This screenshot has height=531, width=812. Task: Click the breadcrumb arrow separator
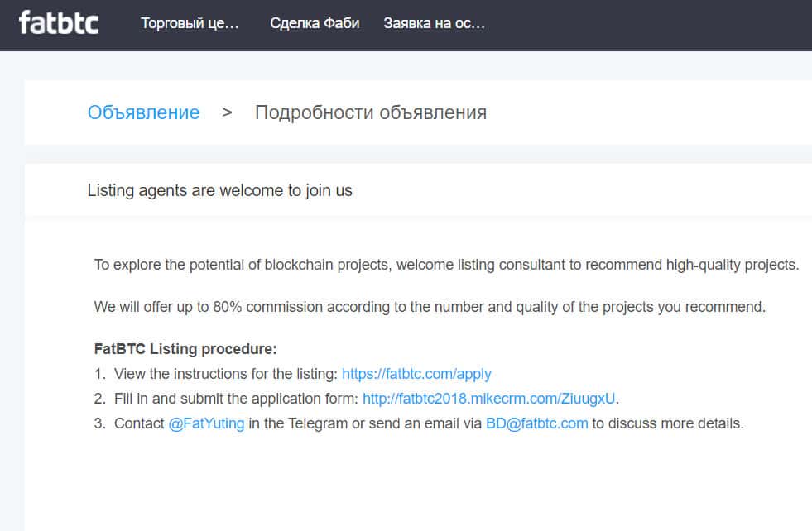227,112
